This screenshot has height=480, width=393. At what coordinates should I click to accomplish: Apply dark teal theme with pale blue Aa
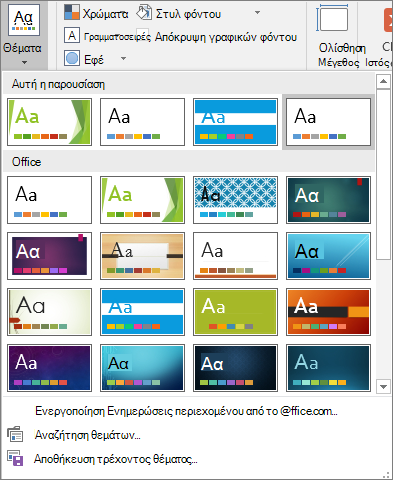[328, 368]
